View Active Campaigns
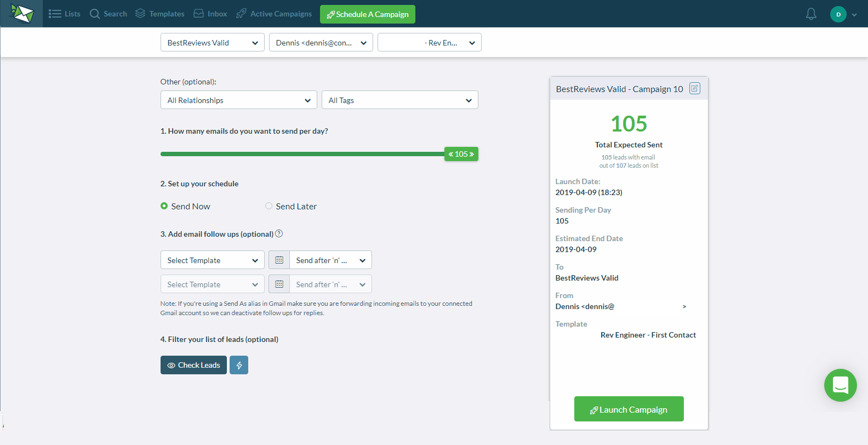This screenshot has width=868, height=445. pos(274,14)
